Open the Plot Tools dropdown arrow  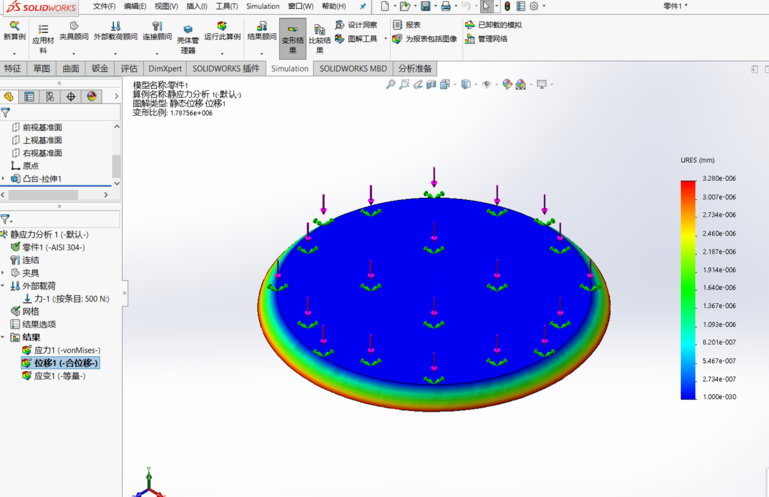point(385,39)
